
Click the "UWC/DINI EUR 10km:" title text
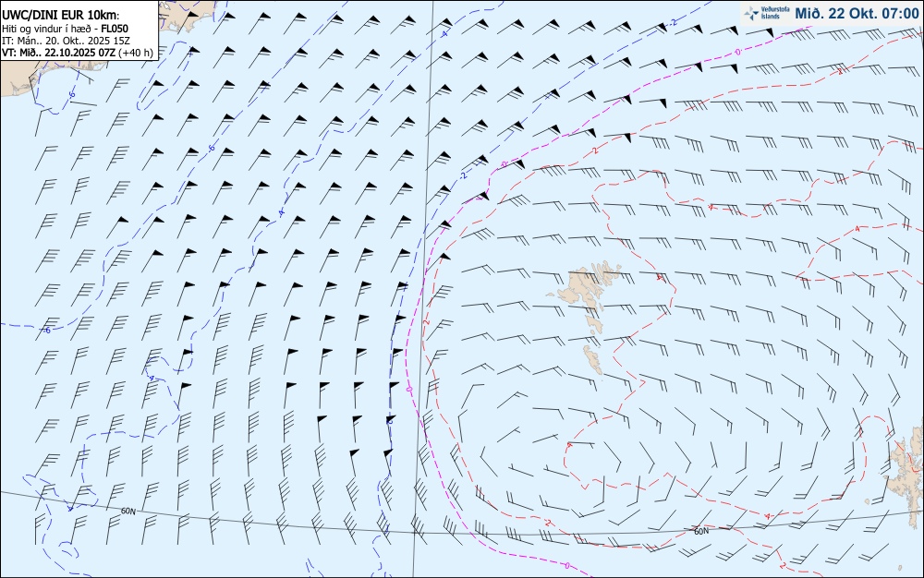coord(61,15)
